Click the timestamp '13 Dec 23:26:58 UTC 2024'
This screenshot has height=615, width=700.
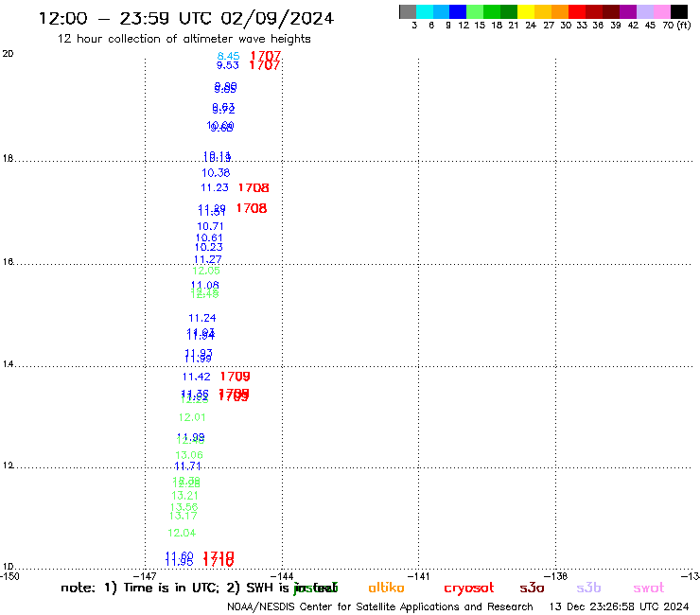click(x=619, y=607)
